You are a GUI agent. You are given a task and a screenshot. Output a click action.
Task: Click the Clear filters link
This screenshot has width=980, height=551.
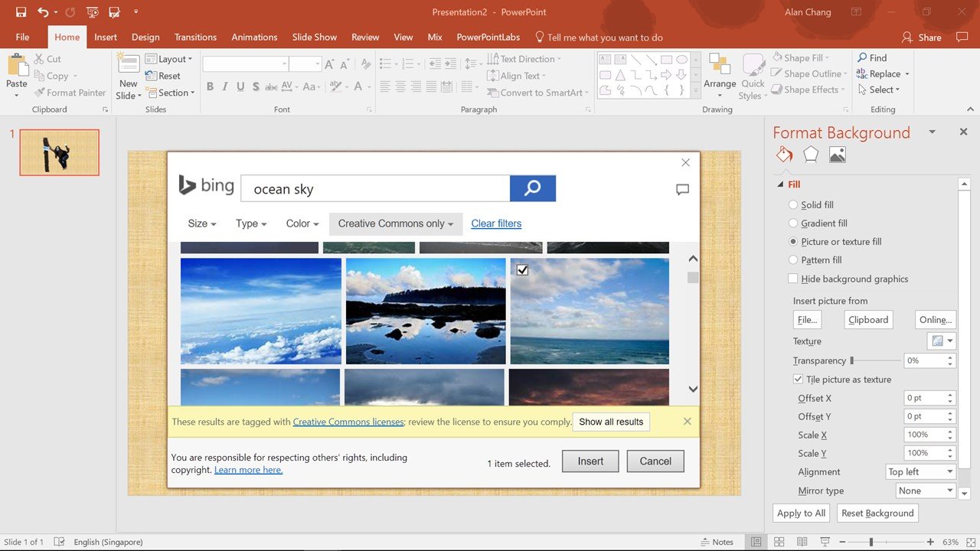[x=496, y=223]
